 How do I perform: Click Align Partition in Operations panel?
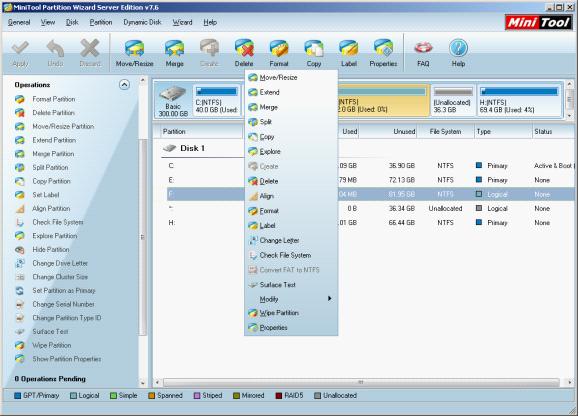pos(51,208)
